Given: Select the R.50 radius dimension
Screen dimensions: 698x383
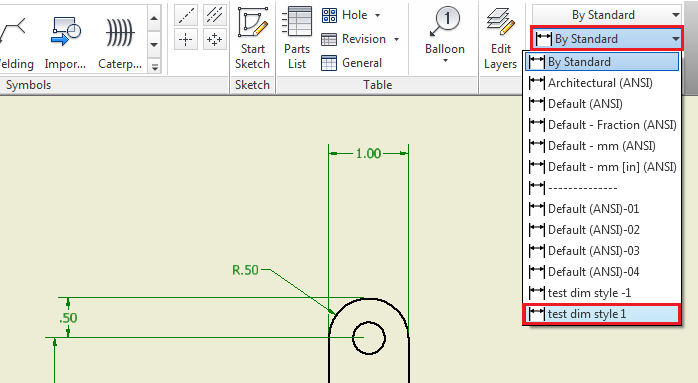Looking at the screenshot, I should pyautogui.click(x=245, y=270).
